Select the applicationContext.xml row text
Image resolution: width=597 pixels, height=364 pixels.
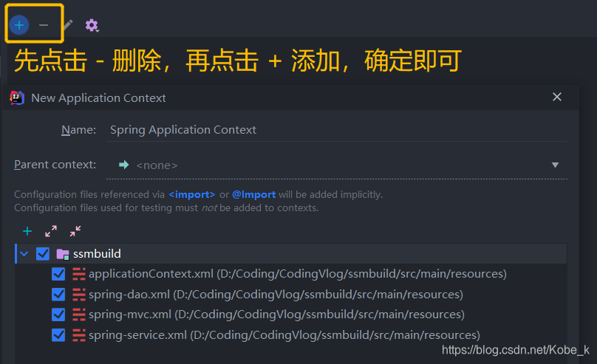point(298,274)
